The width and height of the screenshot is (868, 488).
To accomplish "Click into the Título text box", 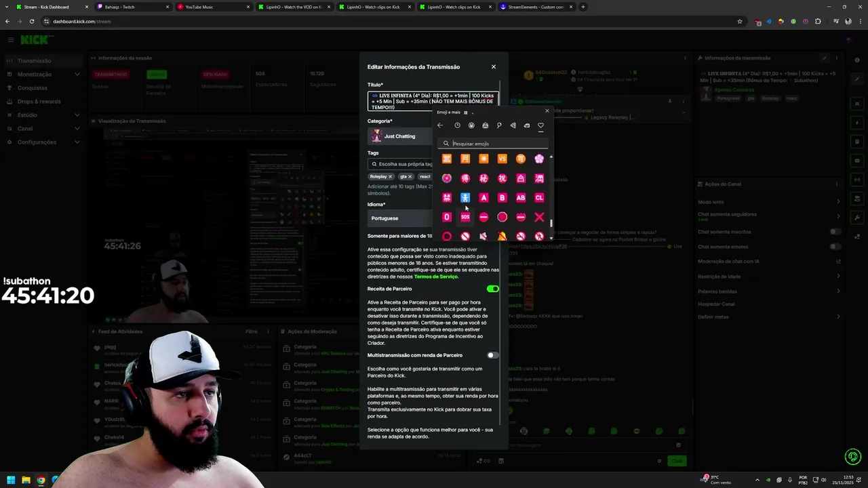I will click(x=433, y=102).
